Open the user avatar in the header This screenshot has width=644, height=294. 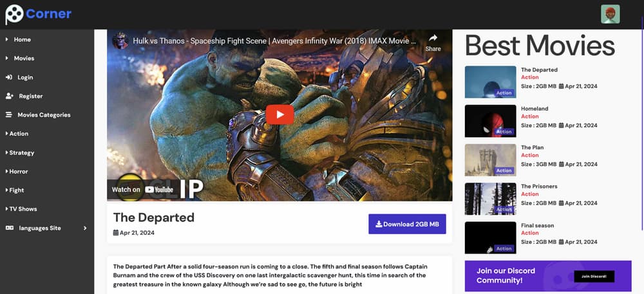(x=610, y=14)
